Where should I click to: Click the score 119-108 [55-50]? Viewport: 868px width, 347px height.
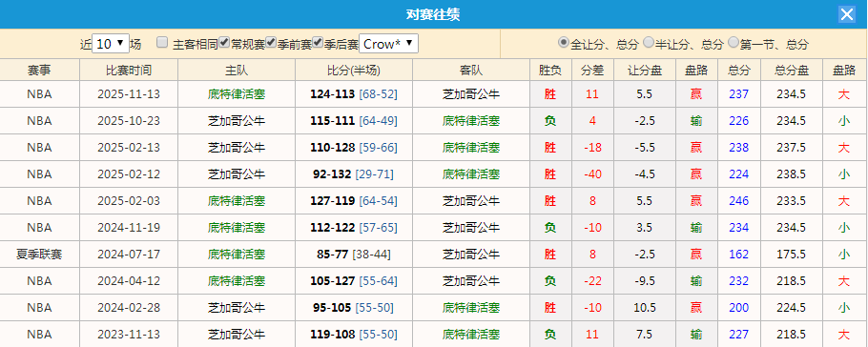click(x=354, y=335)
